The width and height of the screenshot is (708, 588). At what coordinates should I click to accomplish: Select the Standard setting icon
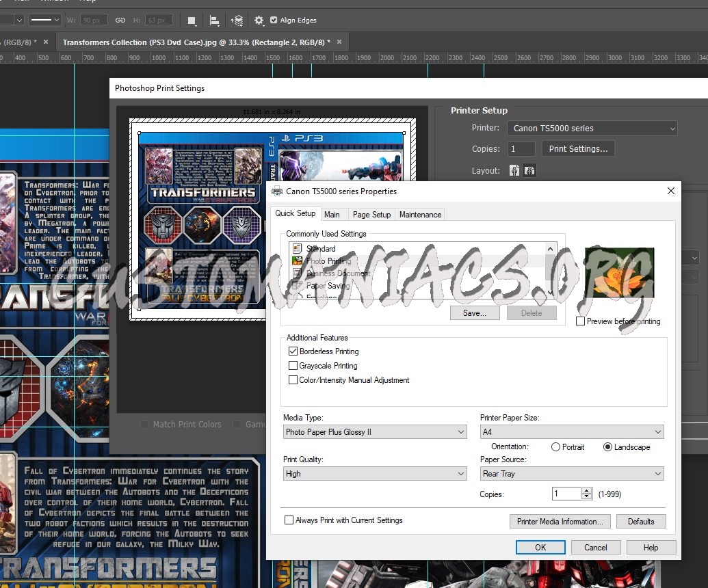297,248
